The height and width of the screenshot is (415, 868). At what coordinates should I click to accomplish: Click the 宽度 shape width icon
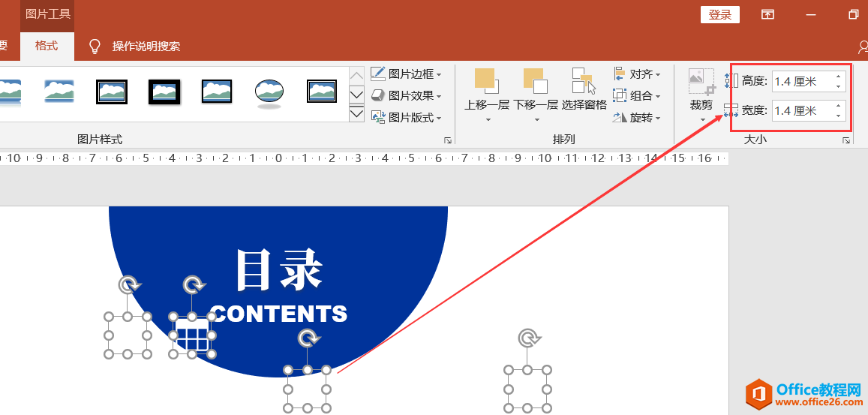(731, 111)
